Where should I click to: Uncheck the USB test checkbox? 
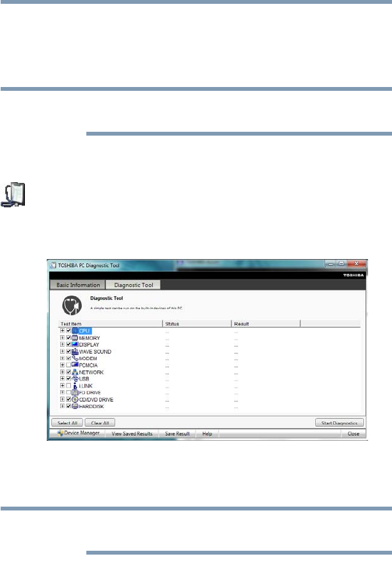[68, 379]
